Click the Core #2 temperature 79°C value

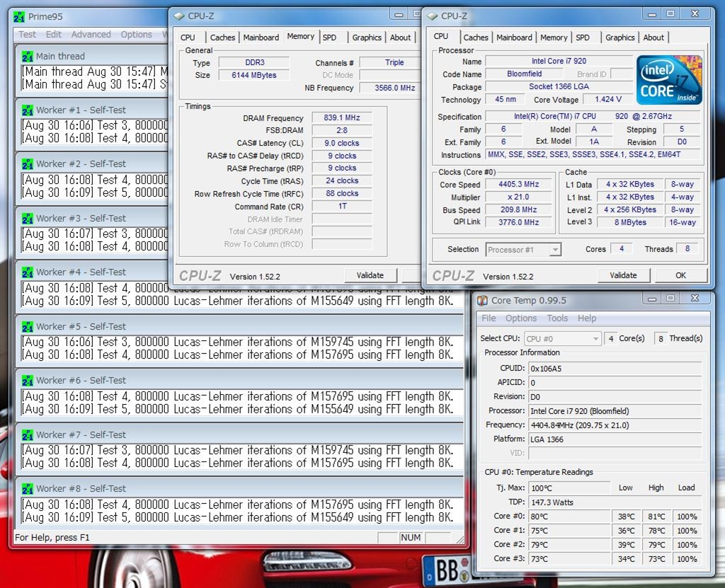click(x=569, y=545)
